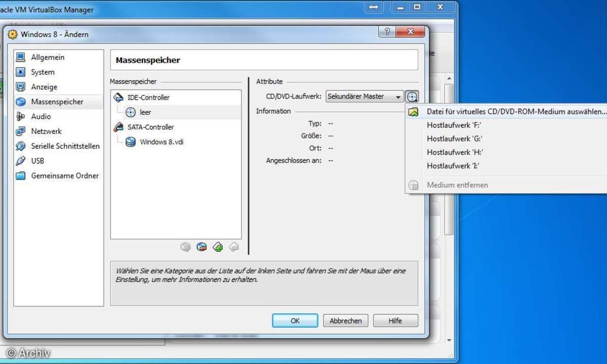This screenshot has height=364, width=607.
Task: Click the dialog's question mark help button
Action: (x=386, y=32)
